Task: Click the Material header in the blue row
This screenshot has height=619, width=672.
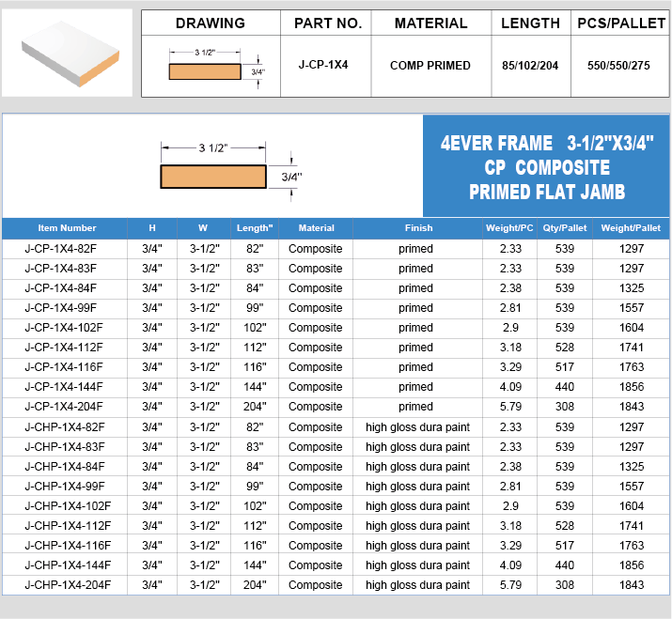Action: click(x=317, y=228)
